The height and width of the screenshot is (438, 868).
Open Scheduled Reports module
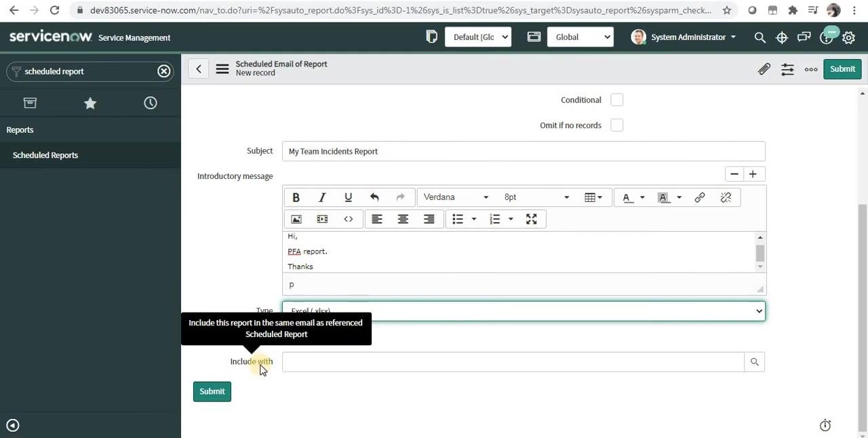point(45,155)
